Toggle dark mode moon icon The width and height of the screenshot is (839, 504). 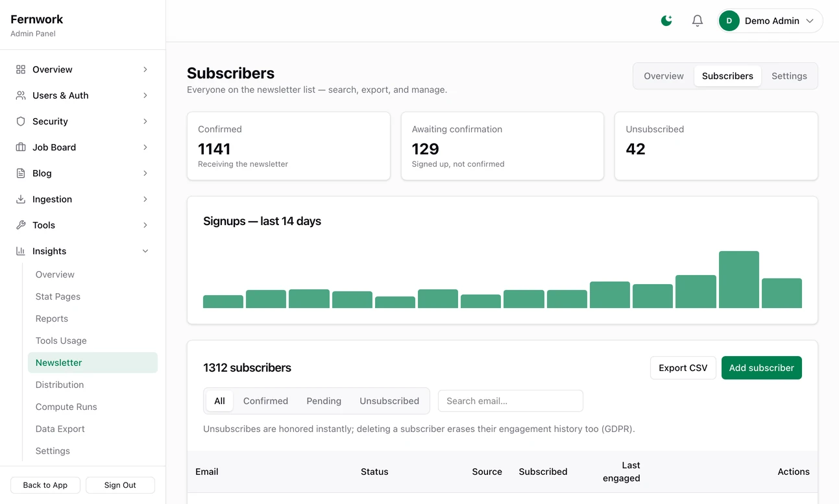(x=666, y=21)
